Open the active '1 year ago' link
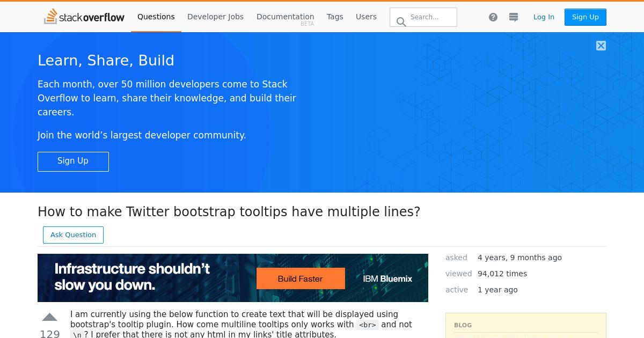 coord(497,290)
